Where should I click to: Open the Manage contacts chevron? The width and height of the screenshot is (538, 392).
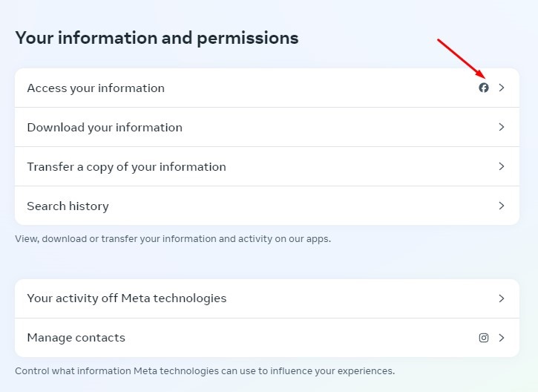tap(502, 338)
